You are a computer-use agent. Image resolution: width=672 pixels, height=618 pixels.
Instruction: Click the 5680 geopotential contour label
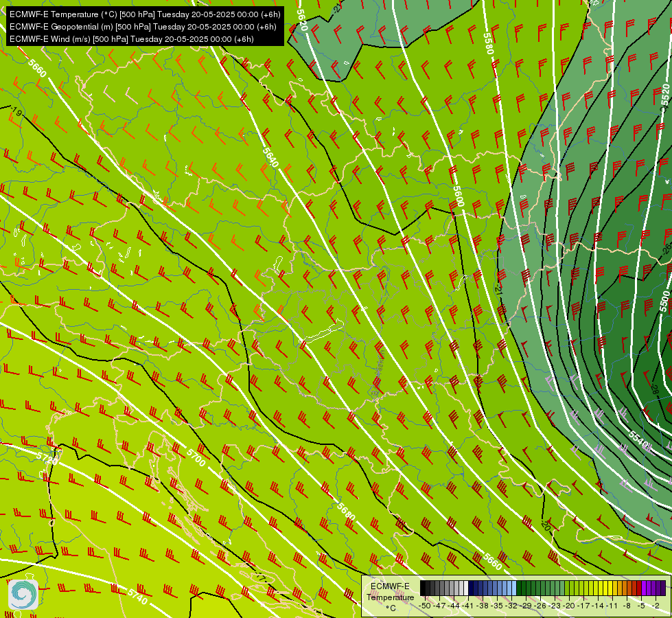346,511
